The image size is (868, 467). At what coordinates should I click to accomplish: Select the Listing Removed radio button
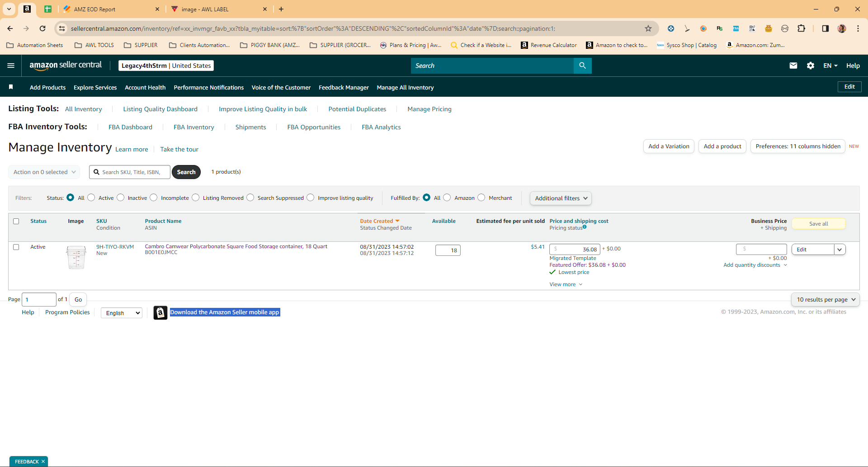(x=196, y=198)
